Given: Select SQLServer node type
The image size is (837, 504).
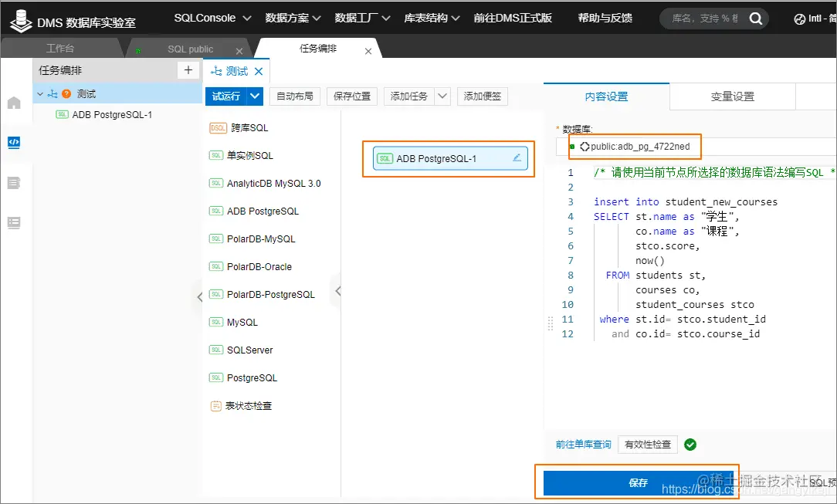Looking at the screenshot, I should [x=241, y=350].
